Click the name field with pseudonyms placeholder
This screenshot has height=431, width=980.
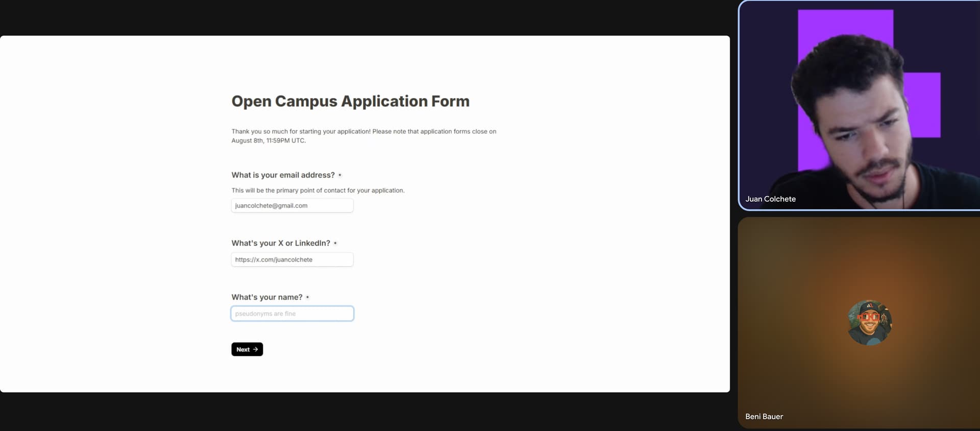[292, 314]
